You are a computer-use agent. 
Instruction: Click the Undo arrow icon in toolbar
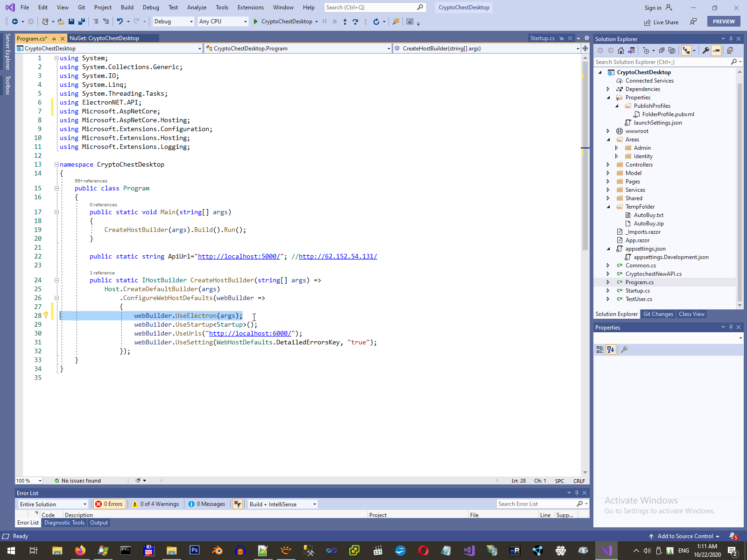(x=120, y=21)
